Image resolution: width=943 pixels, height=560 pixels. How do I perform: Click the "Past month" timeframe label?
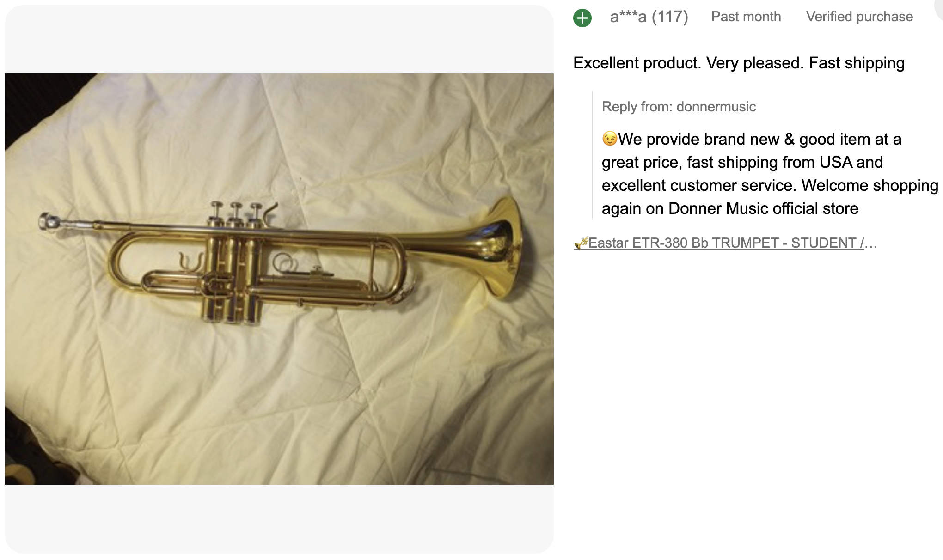pos(746,17)
